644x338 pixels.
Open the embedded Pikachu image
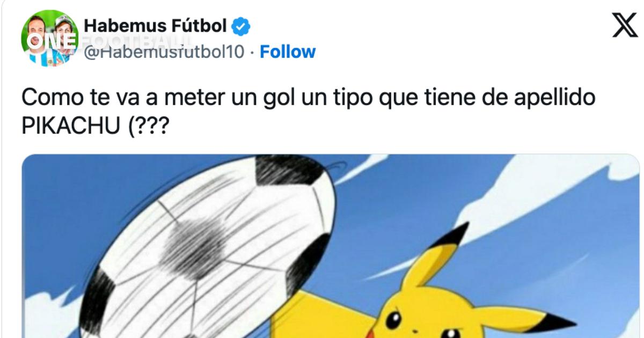coord(332,246)
